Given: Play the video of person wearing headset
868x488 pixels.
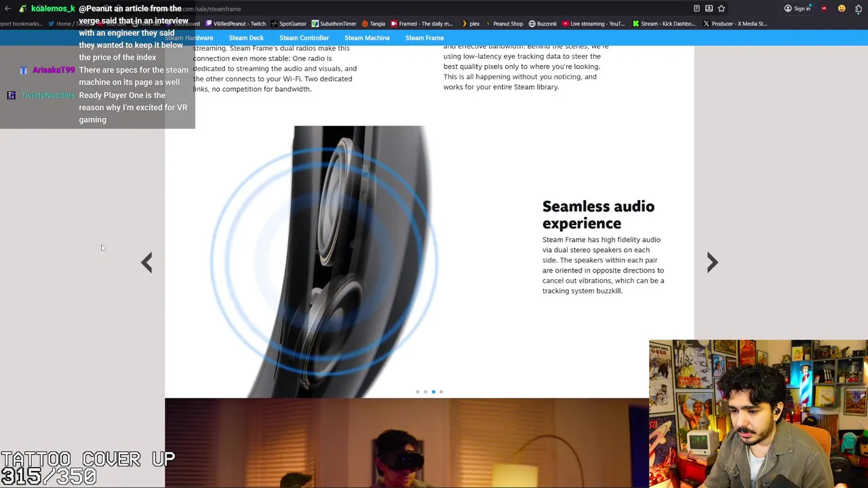Looking at the screenshot, I should 407,443.
